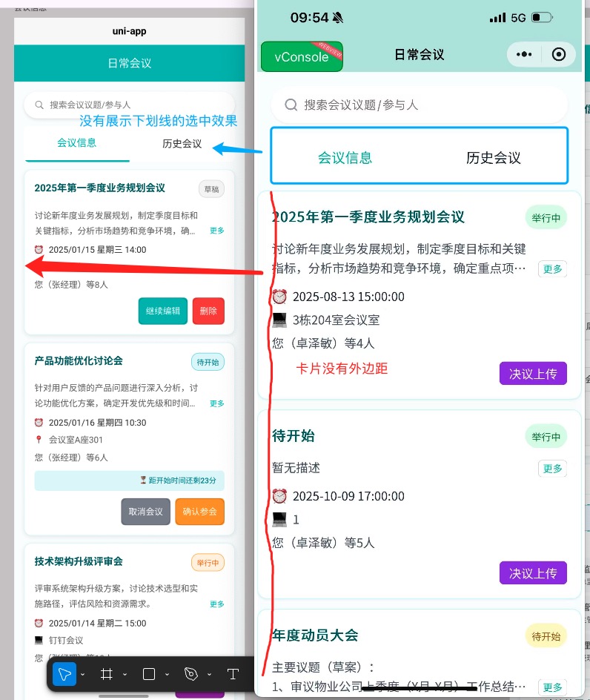
Task: Select the Rectangle shape tool
Action: (149, 674)
